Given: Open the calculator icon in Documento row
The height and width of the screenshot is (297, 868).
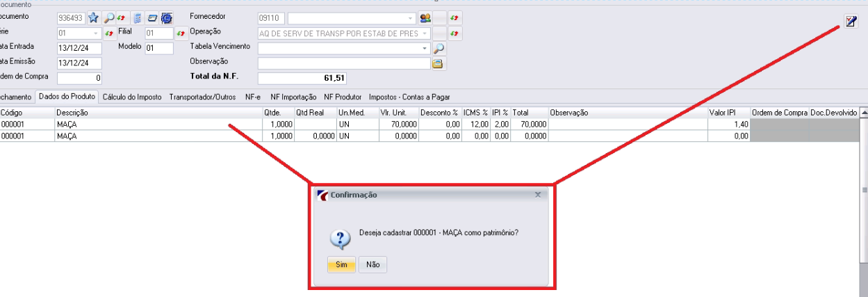Looking at the screenshot, I should click(137, 18).
